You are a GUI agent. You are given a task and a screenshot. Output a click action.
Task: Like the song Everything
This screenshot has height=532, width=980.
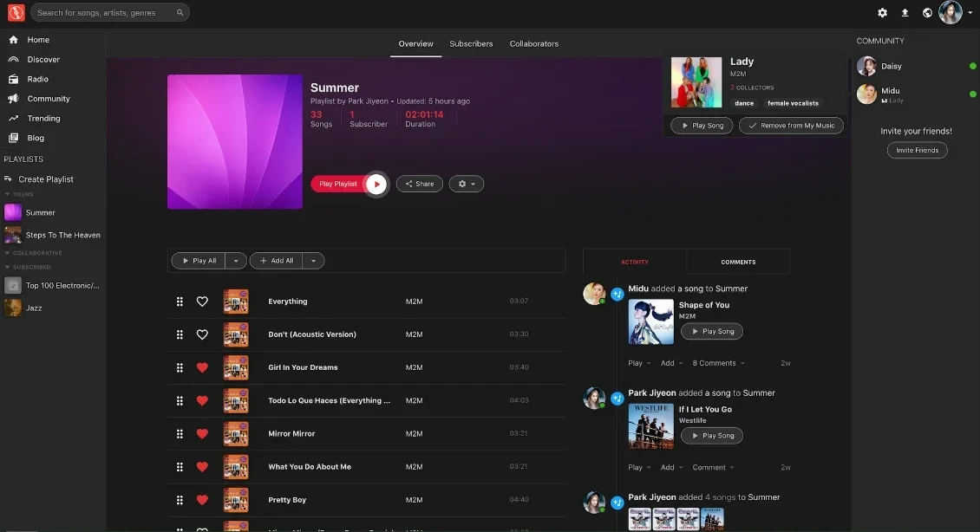click(202, 302)
